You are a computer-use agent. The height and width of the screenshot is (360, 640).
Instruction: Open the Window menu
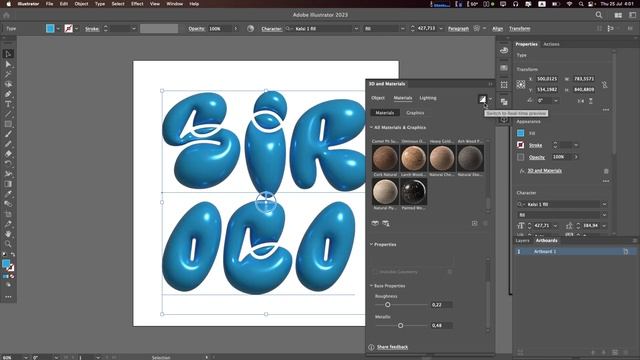point(175,4)
